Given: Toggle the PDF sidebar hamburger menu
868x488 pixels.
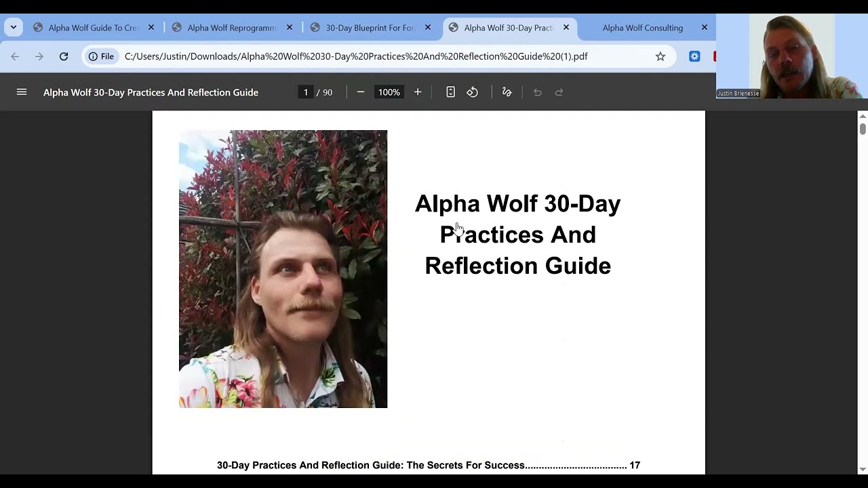Looking at the screenshot, I should tap(22, 92).
